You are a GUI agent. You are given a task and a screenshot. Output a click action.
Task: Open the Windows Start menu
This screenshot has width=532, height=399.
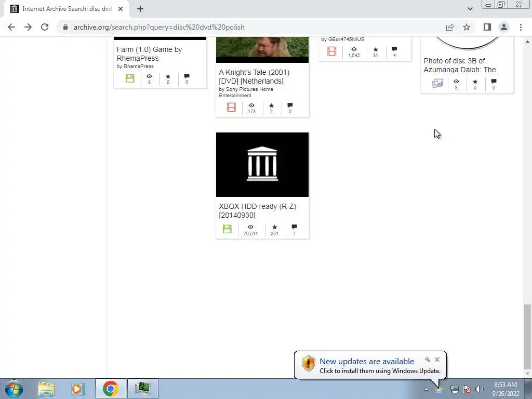(x=14, y=389)
